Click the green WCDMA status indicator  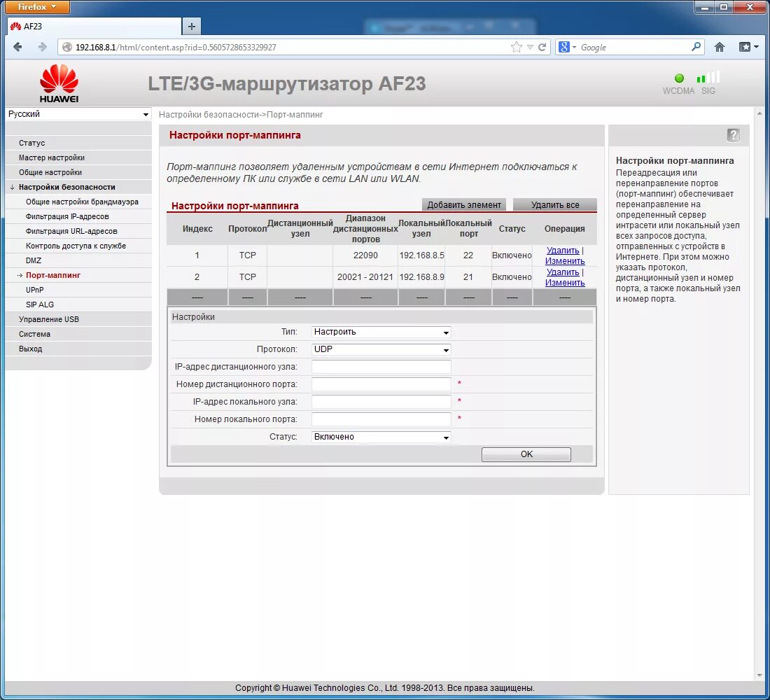tap(679, 78)
